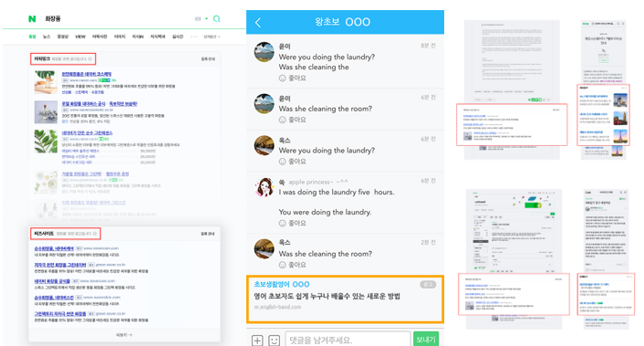This screenshot has height=346, width=644.
Task: Click 등록 안내 in the 파워링크 section
Action: click(x=208, y=59)
